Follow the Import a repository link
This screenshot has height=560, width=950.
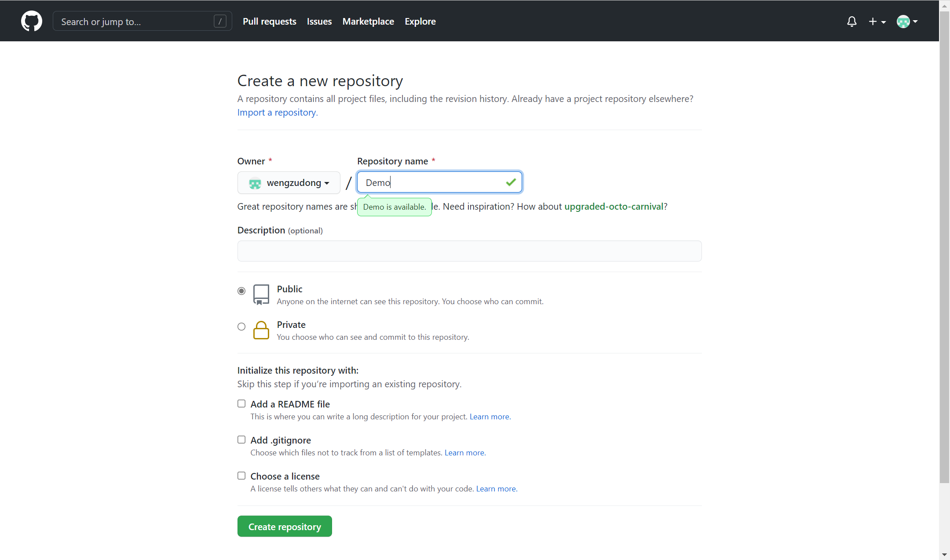277,113
